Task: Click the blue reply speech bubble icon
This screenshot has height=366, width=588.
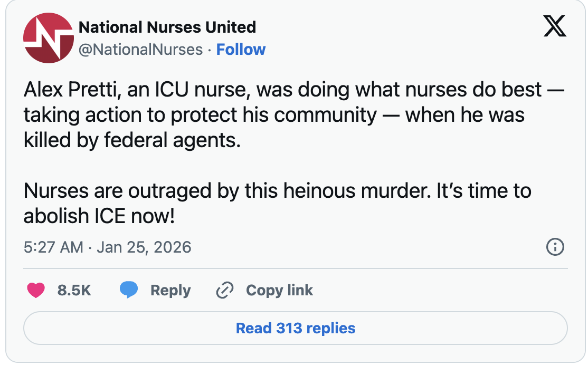Action: tap(129, 290)
